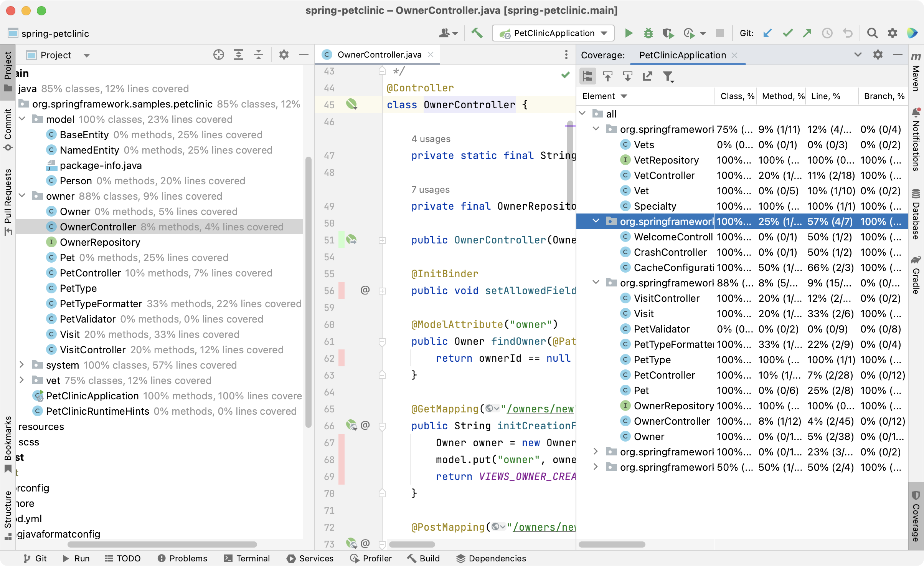Update project using the Git blue arrow
The height and width of the screenshot is (566, 924).
point(767,33)
